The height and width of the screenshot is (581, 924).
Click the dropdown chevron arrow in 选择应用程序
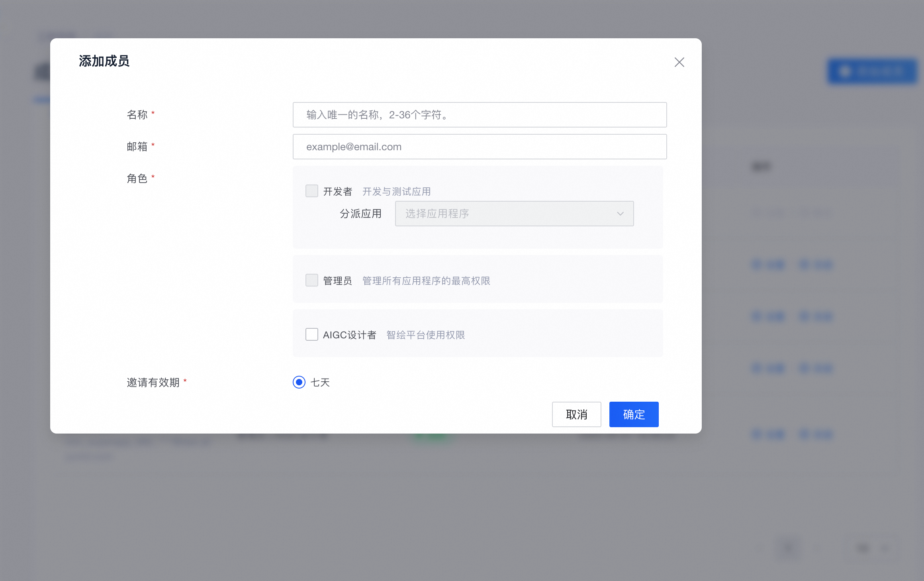click(620, 214)
